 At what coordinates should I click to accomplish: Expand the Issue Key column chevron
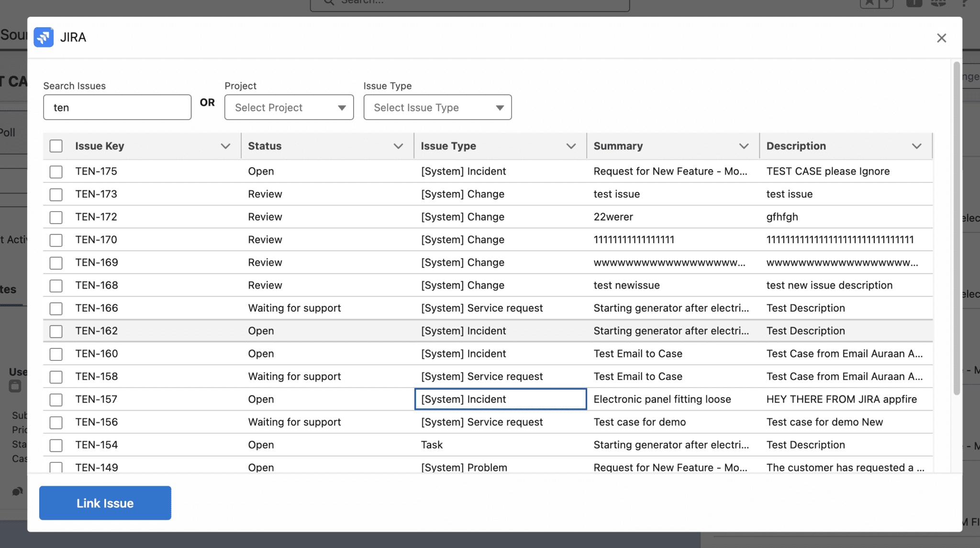[225, 146]
